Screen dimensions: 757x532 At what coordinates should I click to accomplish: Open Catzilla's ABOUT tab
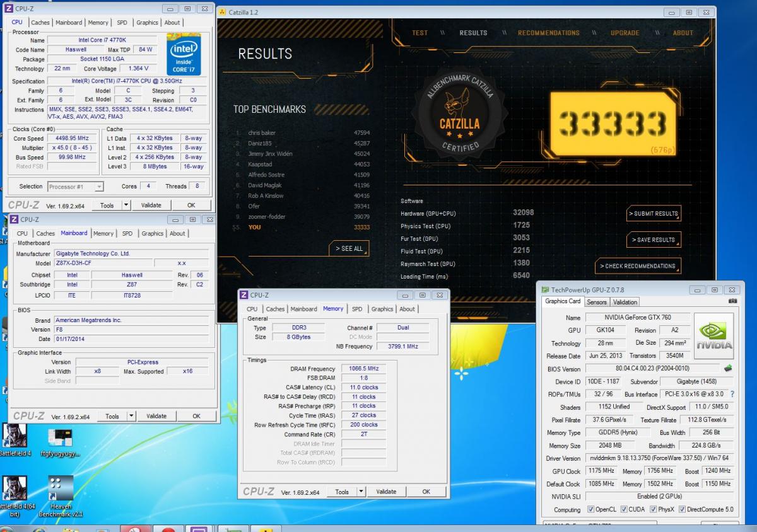click(683, 33)
